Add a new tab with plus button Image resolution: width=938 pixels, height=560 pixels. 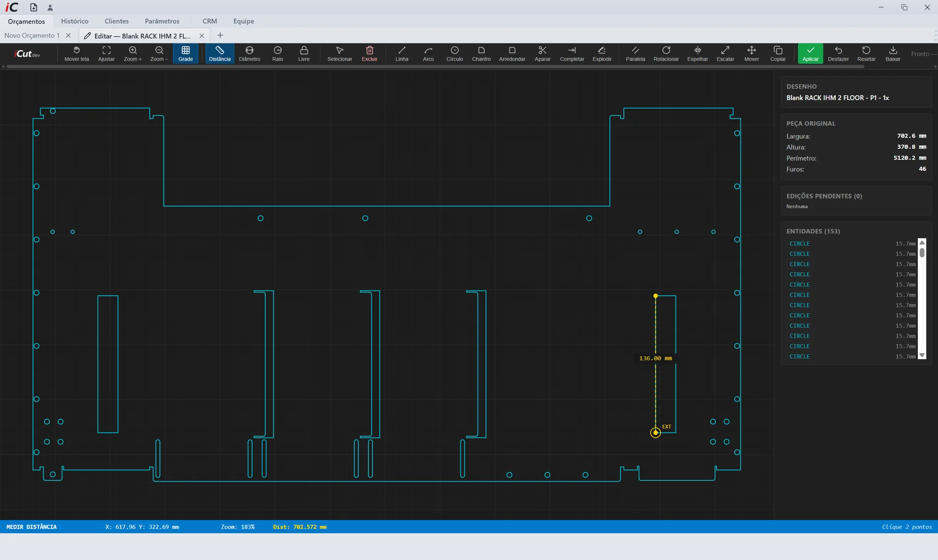click(x=220, y=36)
